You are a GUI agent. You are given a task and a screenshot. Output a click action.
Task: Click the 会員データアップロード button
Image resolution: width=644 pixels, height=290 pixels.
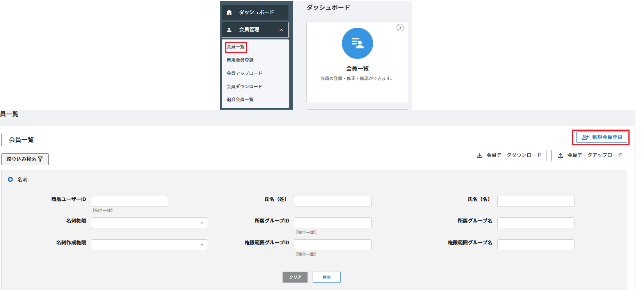(x=589, y=155)
